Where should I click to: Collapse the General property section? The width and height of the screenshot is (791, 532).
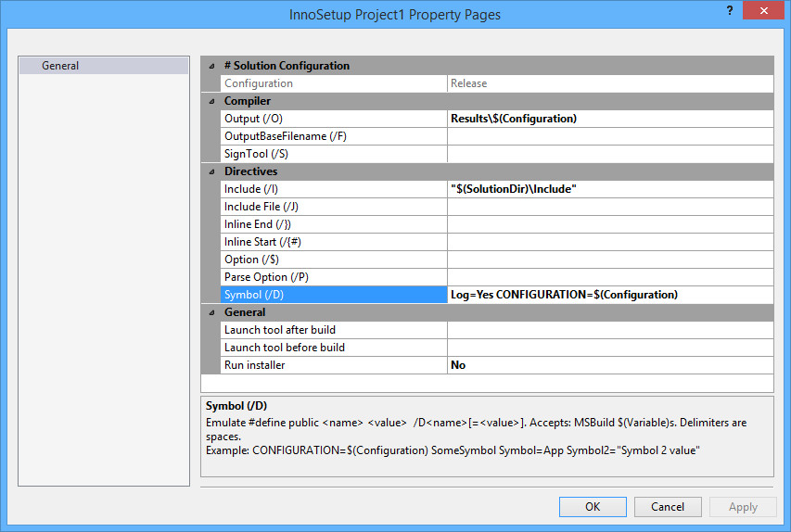tap(211, 312)
